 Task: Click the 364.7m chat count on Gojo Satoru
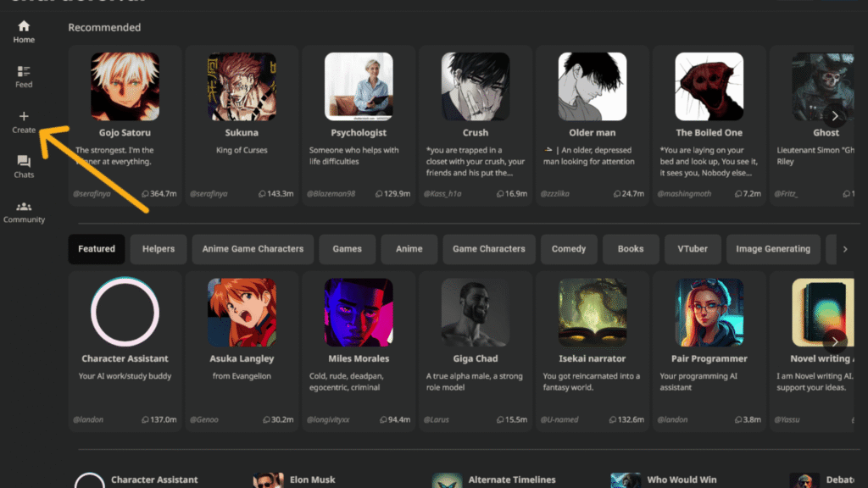tap(159, 194)
